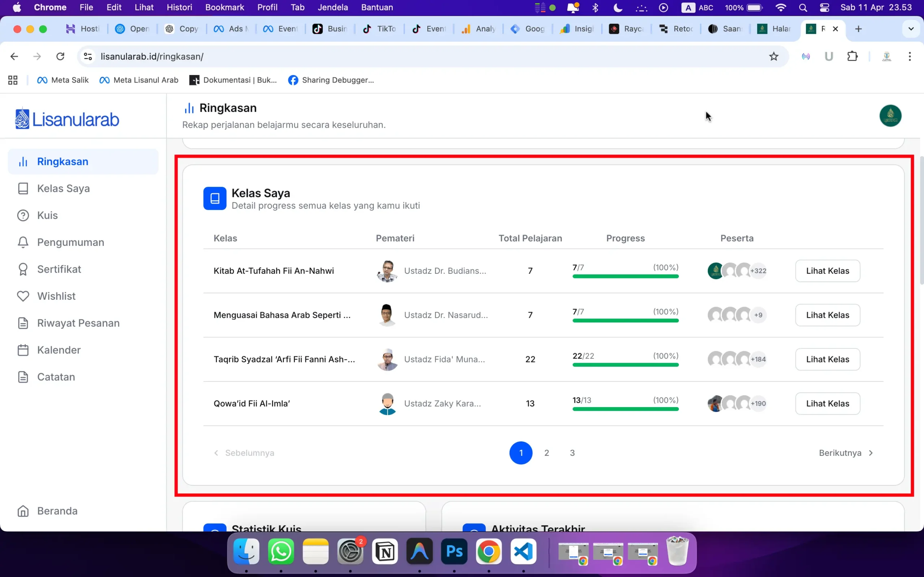Click Berikutnya chevron to next page

[x=871, y=453]
